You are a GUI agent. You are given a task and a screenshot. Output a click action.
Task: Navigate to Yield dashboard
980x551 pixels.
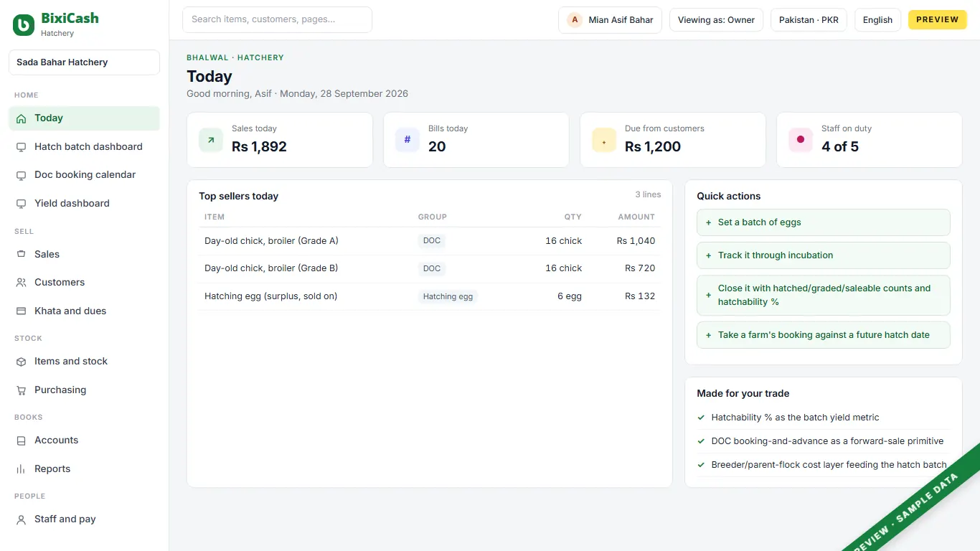pyautogui.click(x=84, y=204)
